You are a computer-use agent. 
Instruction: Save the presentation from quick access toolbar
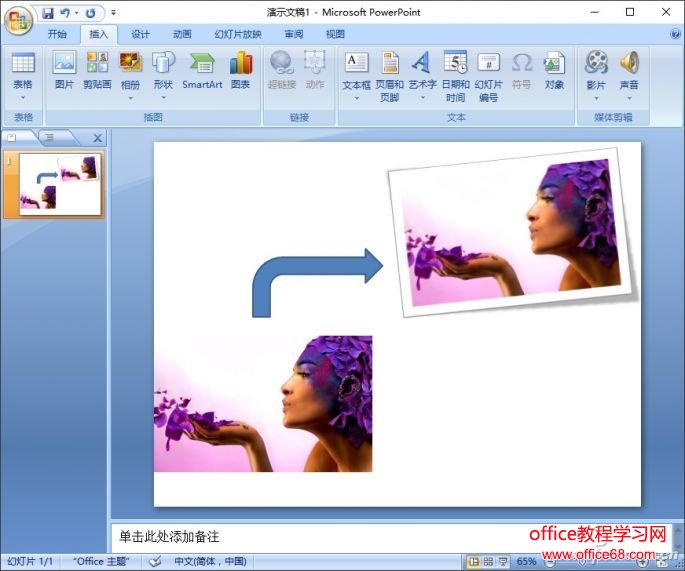48,13
